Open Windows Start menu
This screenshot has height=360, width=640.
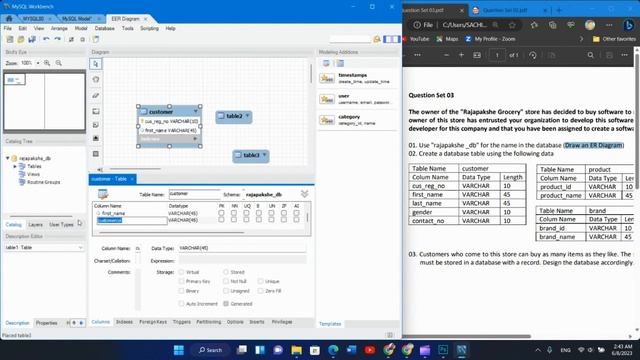[179, 350]
